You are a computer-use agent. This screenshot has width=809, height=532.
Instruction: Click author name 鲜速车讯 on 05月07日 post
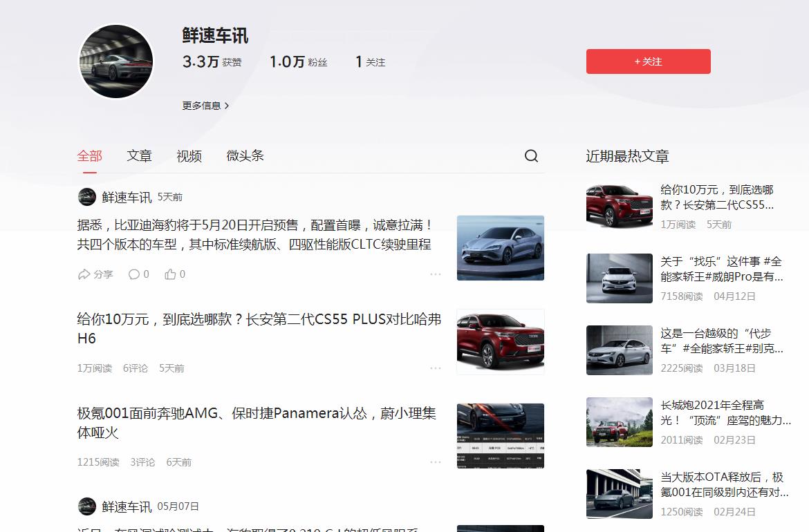pos(127,506)
